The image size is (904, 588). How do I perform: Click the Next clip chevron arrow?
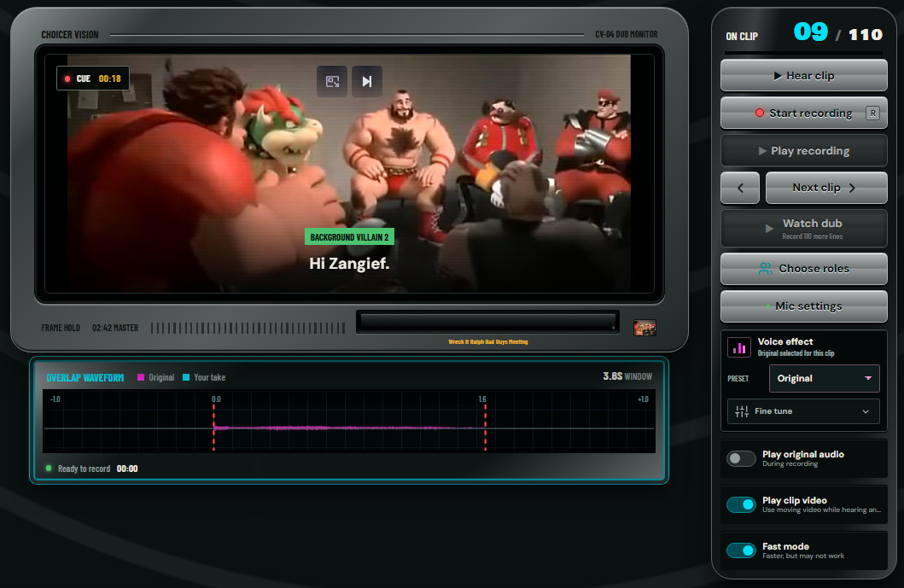852,188
